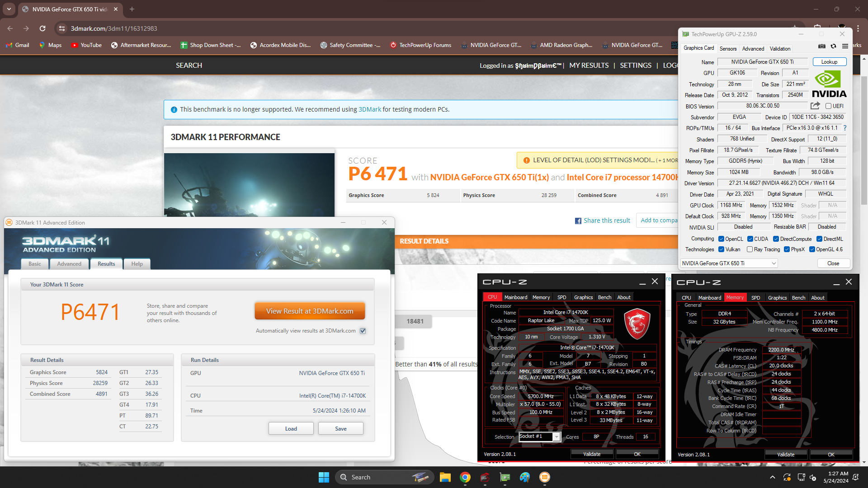Toggle the DirectML checkbox
868x488 pixels.
pos(819,239)
